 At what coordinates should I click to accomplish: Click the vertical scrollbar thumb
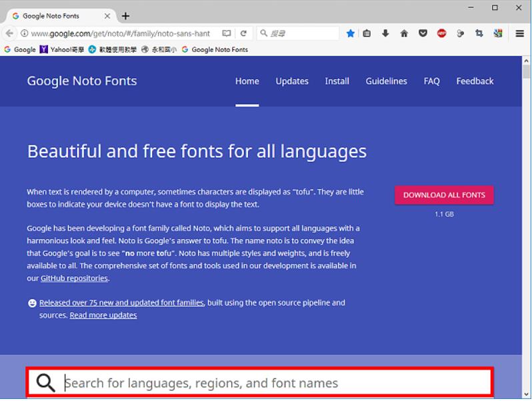pyautogui.click(x=526, y=72)
